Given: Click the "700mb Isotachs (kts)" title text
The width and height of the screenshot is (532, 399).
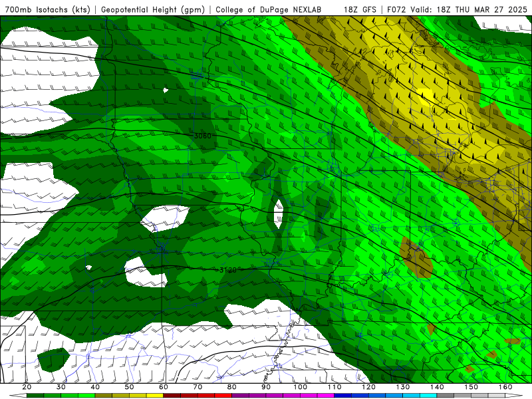Looking at the screenshot, I should [47, 9].
